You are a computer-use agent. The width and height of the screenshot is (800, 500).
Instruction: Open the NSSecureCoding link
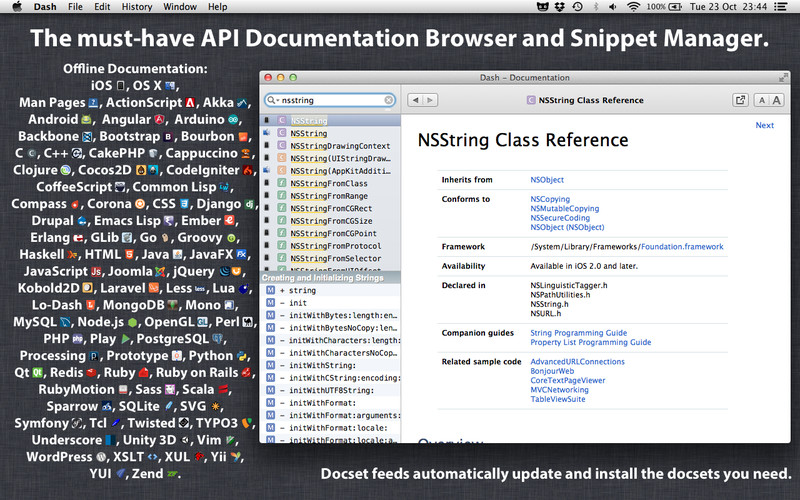click(x=560, y=218)
